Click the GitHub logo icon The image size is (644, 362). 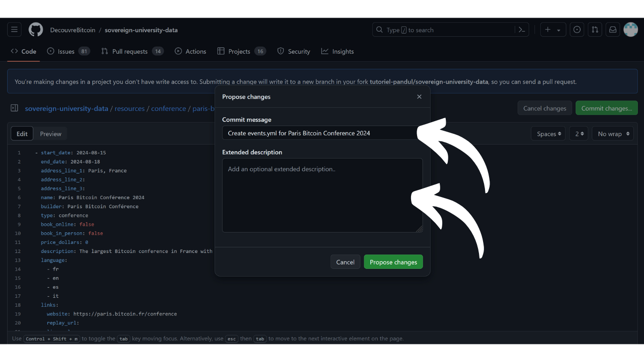pos(36,30)
